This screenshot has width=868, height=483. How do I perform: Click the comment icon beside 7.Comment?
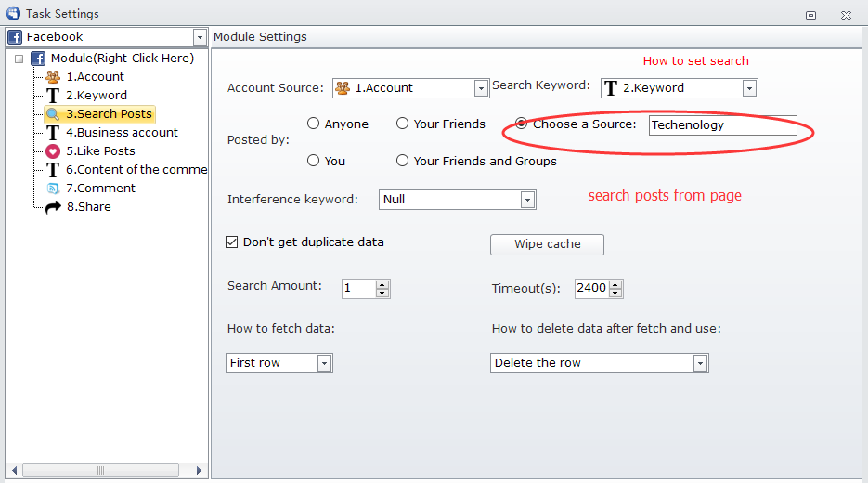(54, 189)
